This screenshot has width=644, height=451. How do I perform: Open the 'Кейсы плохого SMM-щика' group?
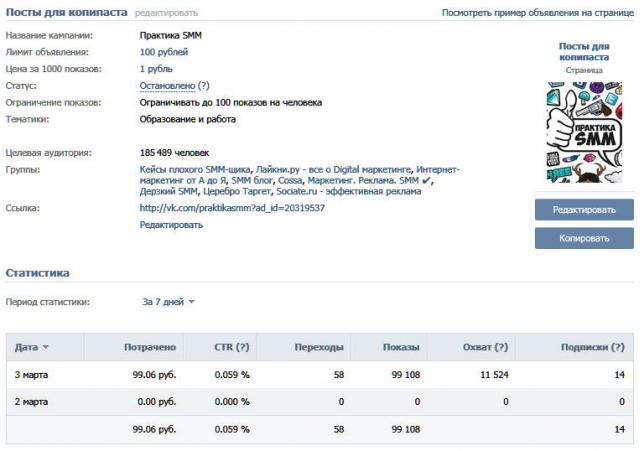tap(195, 170)
